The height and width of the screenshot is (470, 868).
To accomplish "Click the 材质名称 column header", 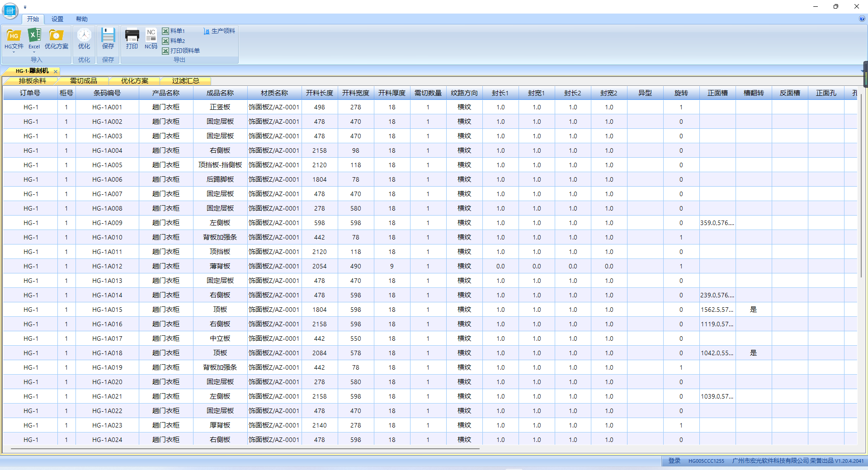I will coord(274,93).
